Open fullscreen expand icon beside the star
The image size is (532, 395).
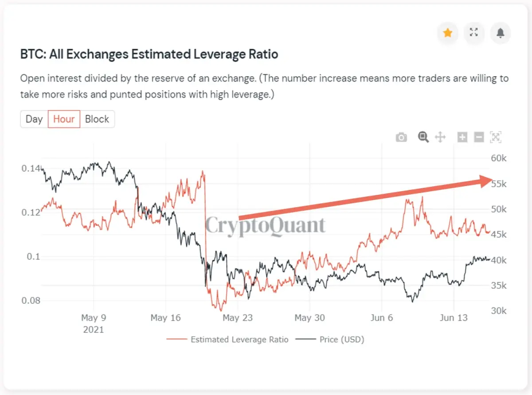[474, 33]
